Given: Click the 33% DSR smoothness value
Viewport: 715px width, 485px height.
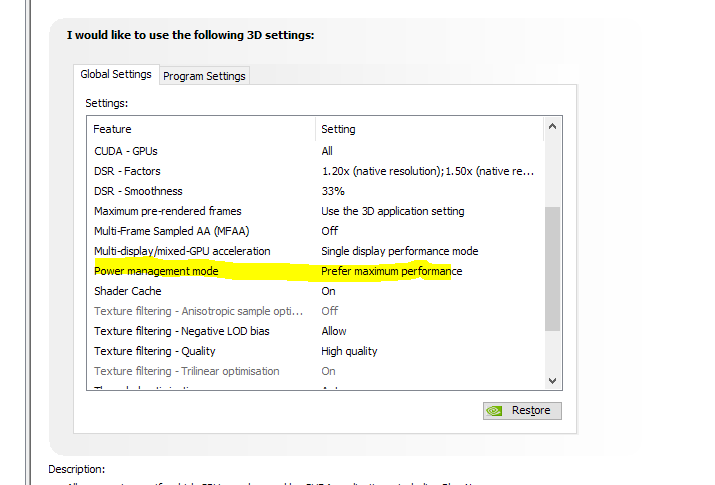Looking at the screenshot, I should pos(333,191).
